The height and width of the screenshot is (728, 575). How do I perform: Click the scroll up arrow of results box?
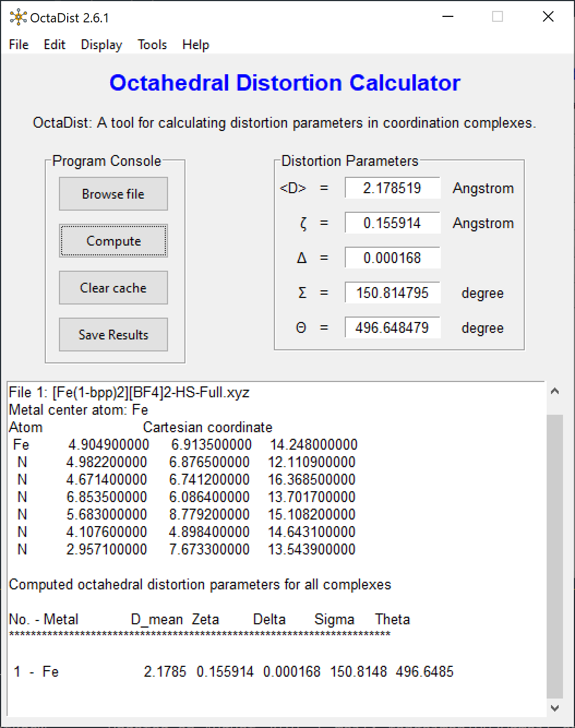555,391
